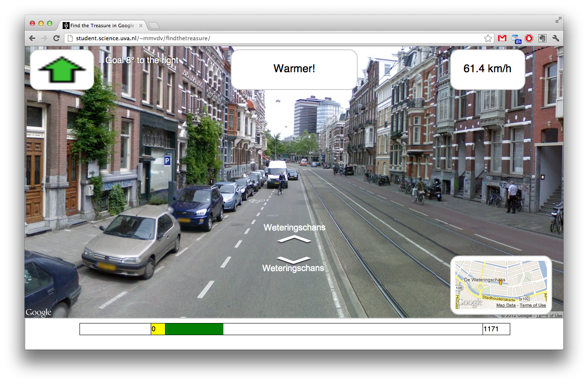The width and height of the screenshot is (588, 384).
Task: Click the Stadhouderskade label on the minimap
Action: 499,298
